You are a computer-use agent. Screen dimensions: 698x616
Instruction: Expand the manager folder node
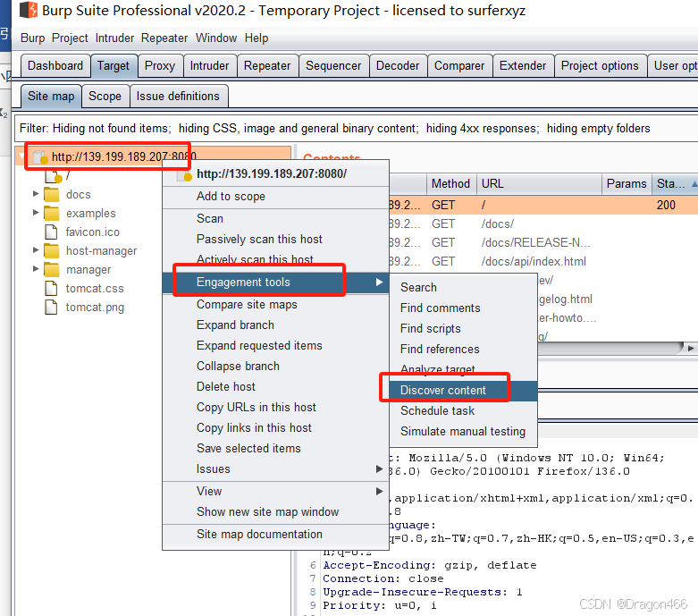[36, 268]
